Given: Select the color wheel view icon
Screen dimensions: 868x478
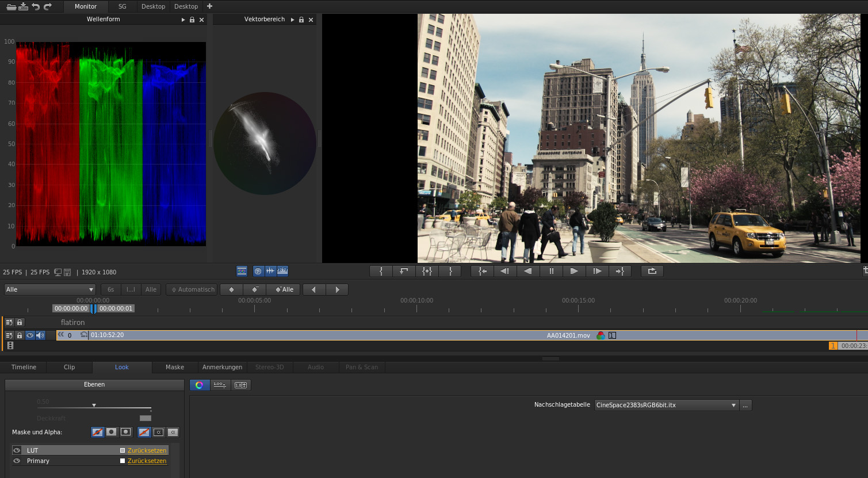Looking at the screenshot, I should click(199, 385).
